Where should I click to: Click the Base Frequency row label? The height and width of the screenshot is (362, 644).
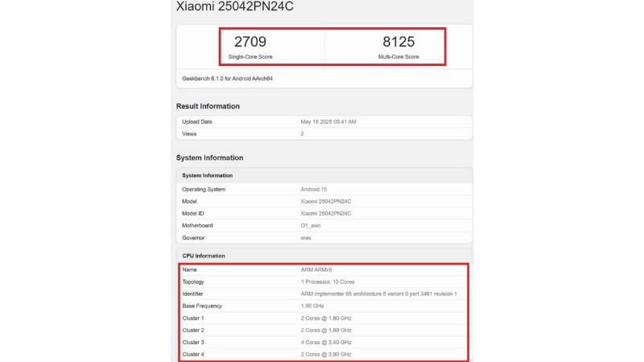coord(202,306)
